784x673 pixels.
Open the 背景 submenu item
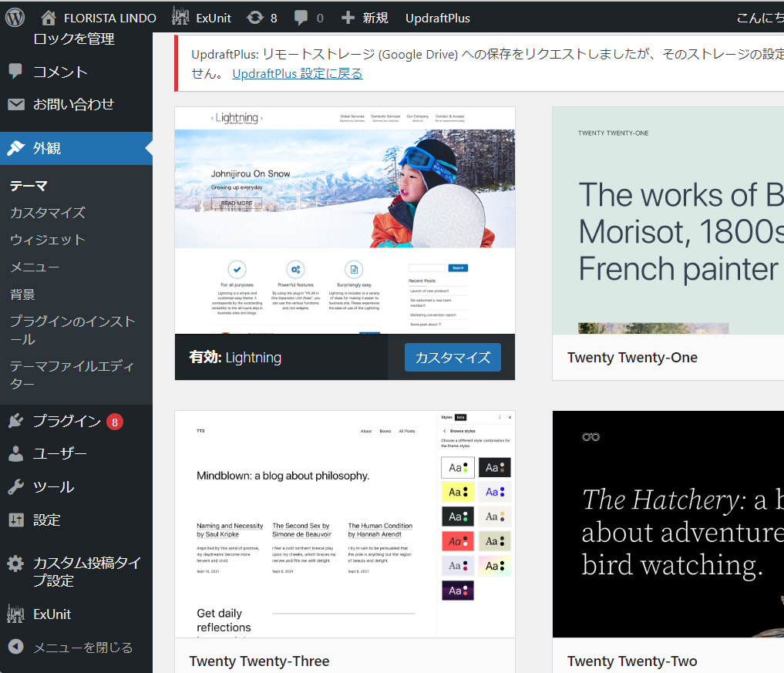coord(22,294)
